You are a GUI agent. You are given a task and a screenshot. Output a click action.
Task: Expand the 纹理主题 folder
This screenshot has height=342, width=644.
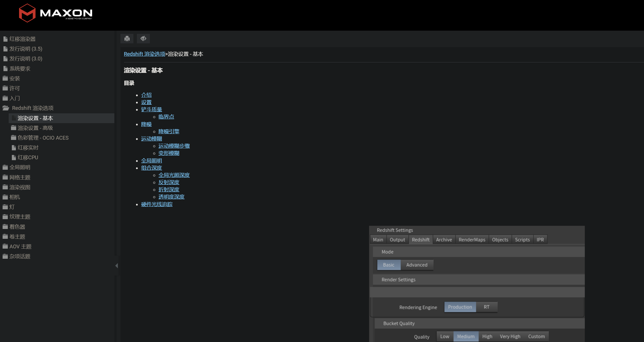pos(20,217)
